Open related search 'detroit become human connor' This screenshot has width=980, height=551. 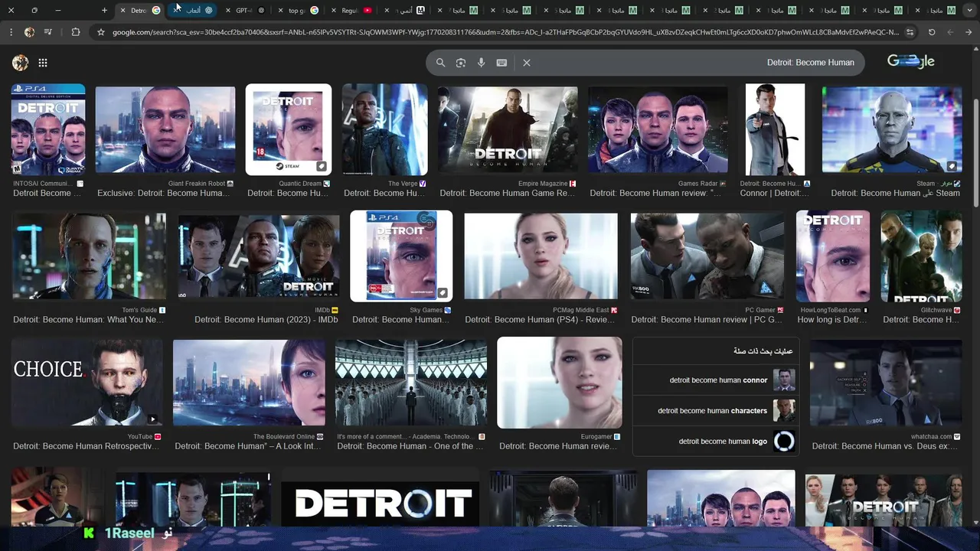pos(716,380)
